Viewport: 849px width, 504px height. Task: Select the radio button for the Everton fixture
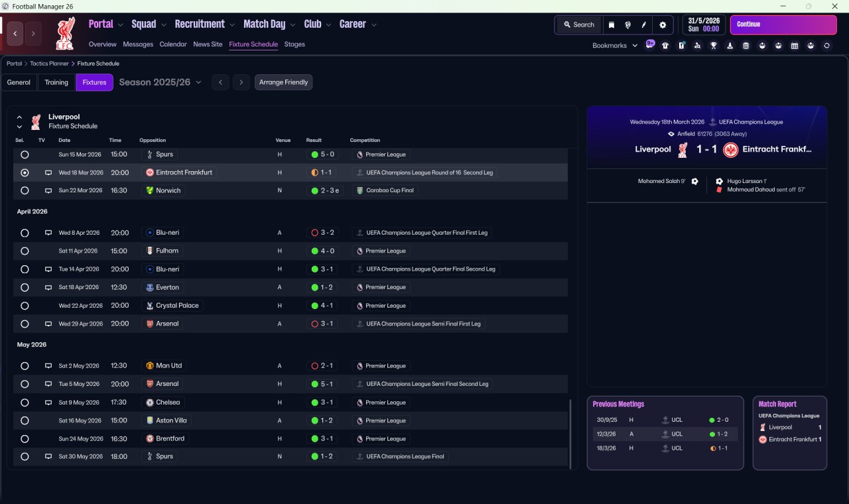[25, 288]
